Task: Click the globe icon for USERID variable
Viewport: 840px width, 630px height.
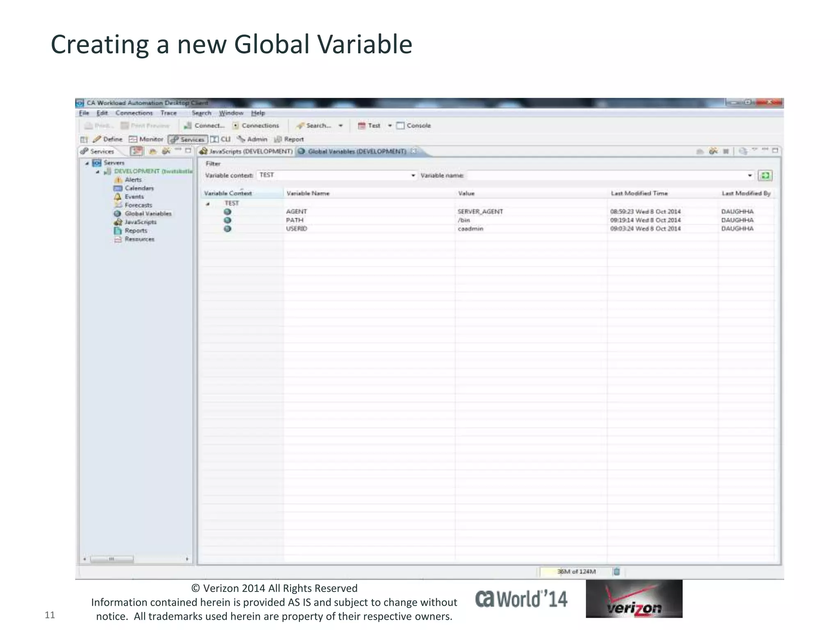Action: point(228,229)
